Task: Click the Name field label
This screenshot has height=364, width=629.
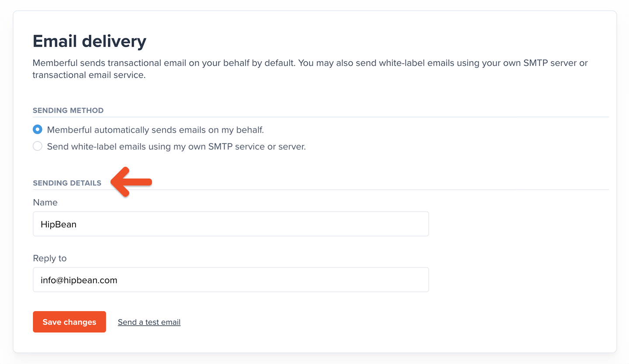Action: click(x=45, y=203)
